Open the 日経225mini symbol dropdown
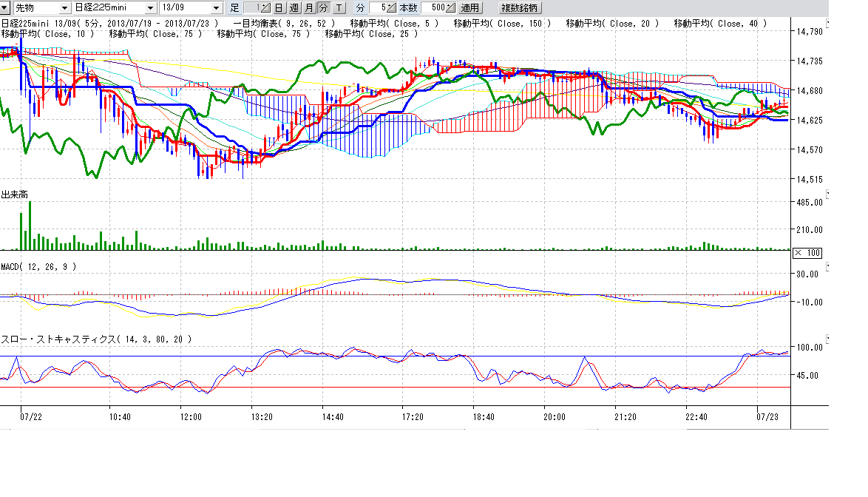The height and width of the screenshot is (497, 868). 151,8
